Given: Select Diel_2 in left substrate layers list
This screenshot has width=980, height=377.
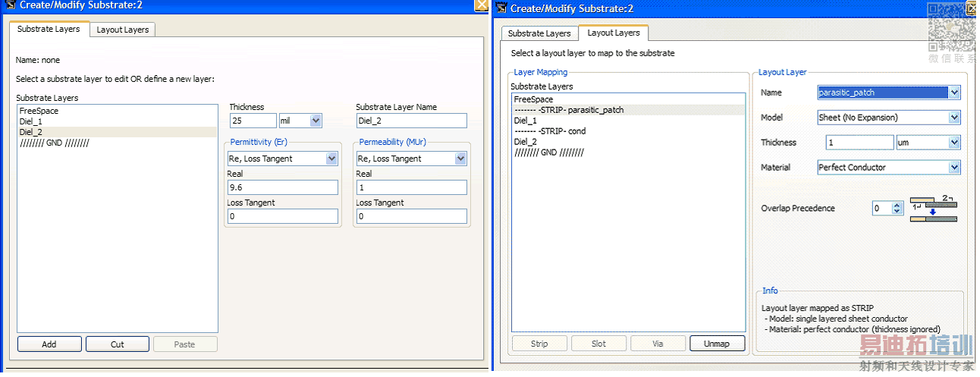Looking at the screenshot, I should tap(117, 132).
